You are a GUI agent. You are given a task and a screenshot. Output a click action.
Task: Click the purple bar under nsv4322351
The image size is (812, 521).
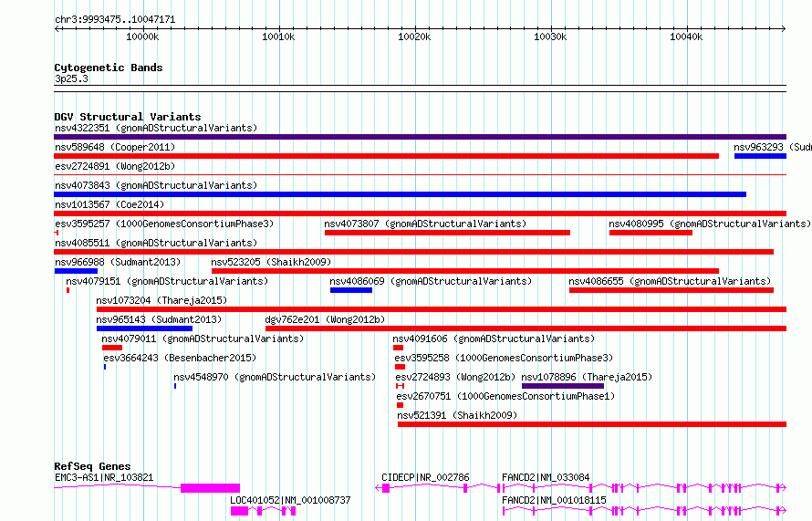420,137
